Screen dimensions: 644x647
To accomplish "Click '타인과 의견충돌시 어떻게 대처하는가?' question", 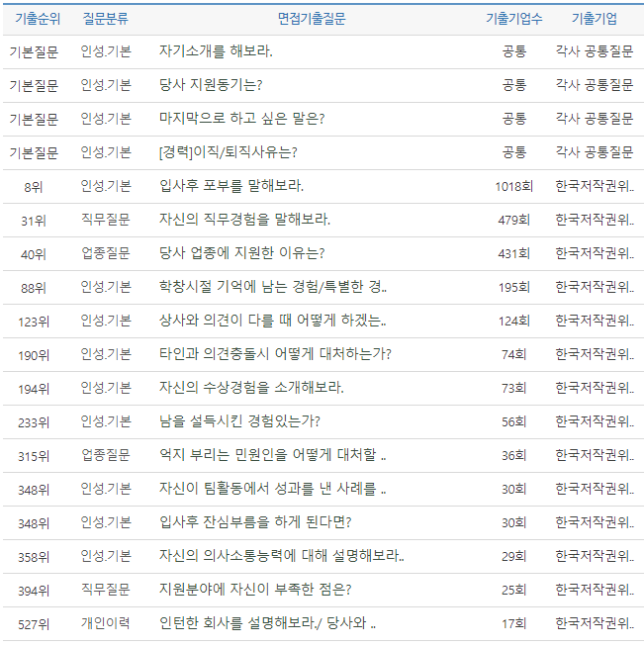I will pyautogui.click(x=275, y=354).
